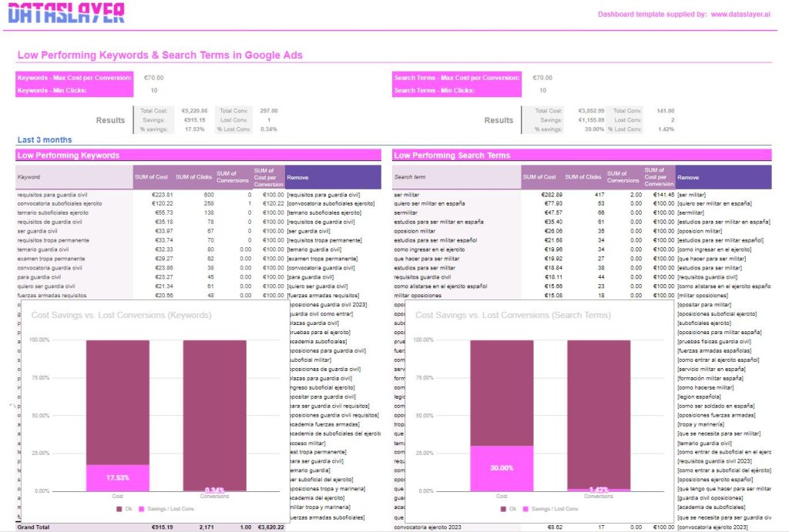Viewport: 789px width, 532px height.
Task: Click the Search Terms Min Clicks value
Action: [542, 90]
